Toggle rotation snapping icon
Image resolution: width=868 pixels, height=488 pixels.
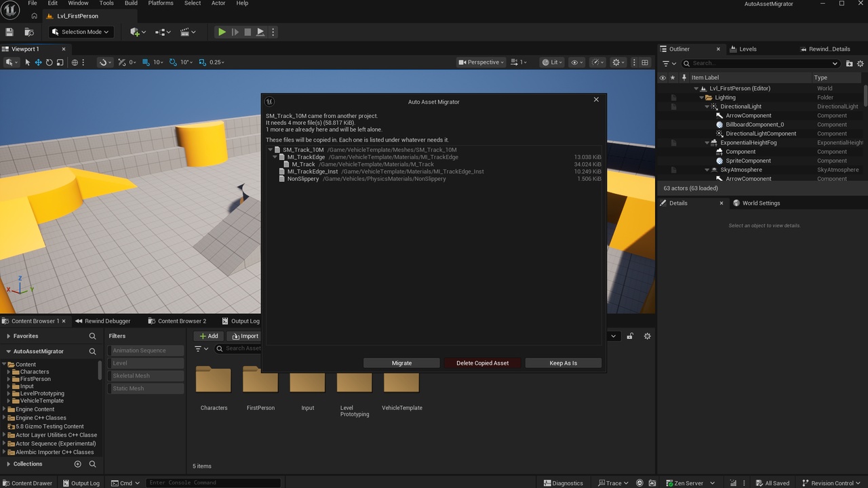tap(172, 62)
